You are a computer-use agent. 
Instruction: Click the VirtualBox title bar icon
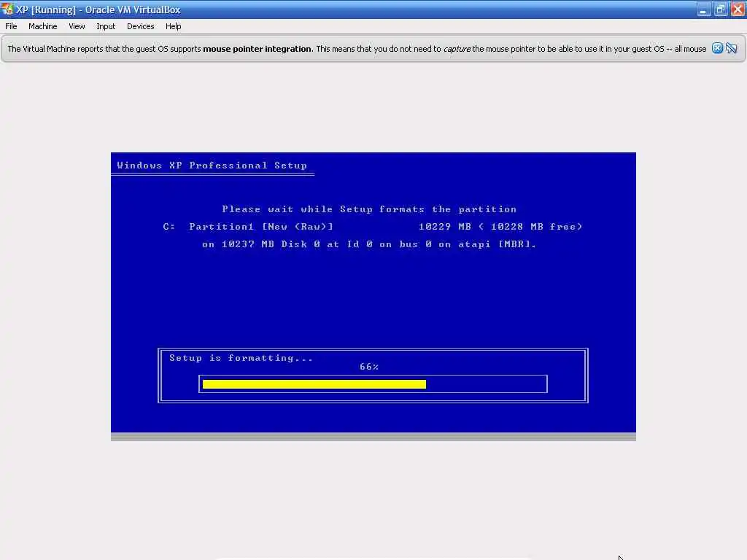7,9
